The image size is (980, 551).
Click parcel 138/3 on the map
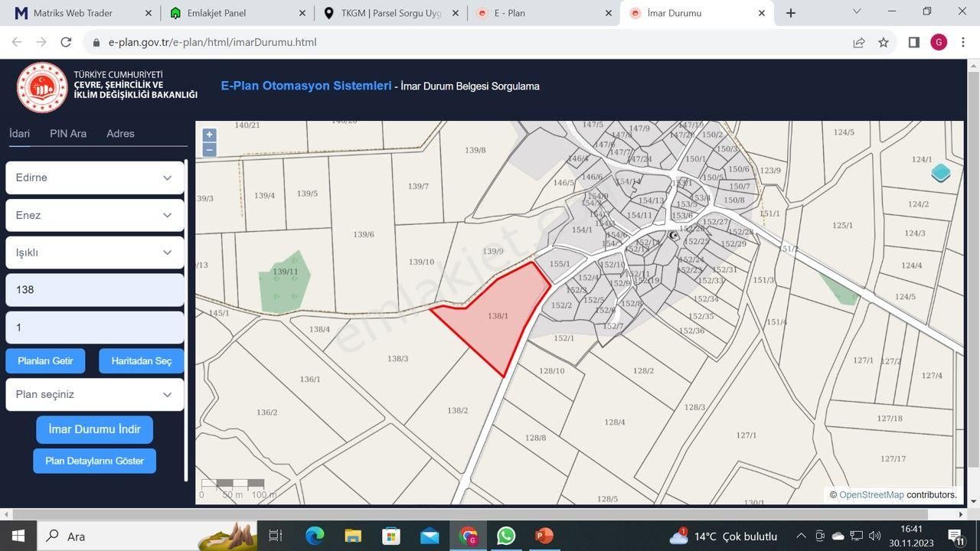pyautogui.click(x=397, y=358)
